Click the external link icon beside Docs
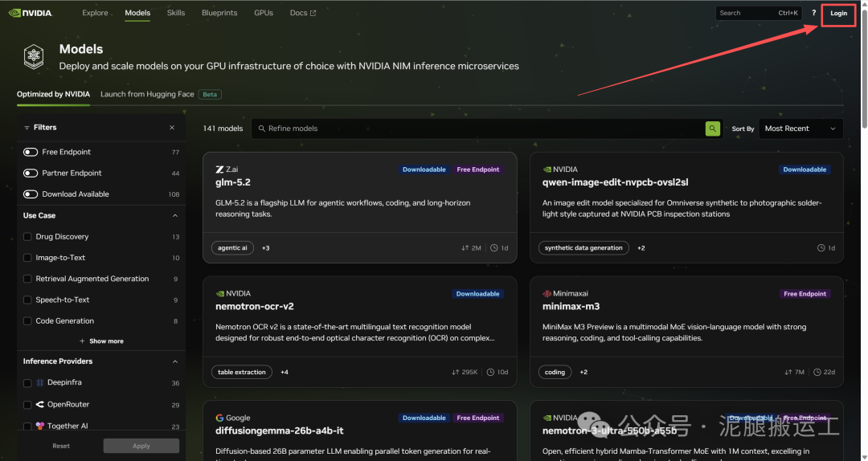This screenshot has width=868, height=461. [313, 13]
